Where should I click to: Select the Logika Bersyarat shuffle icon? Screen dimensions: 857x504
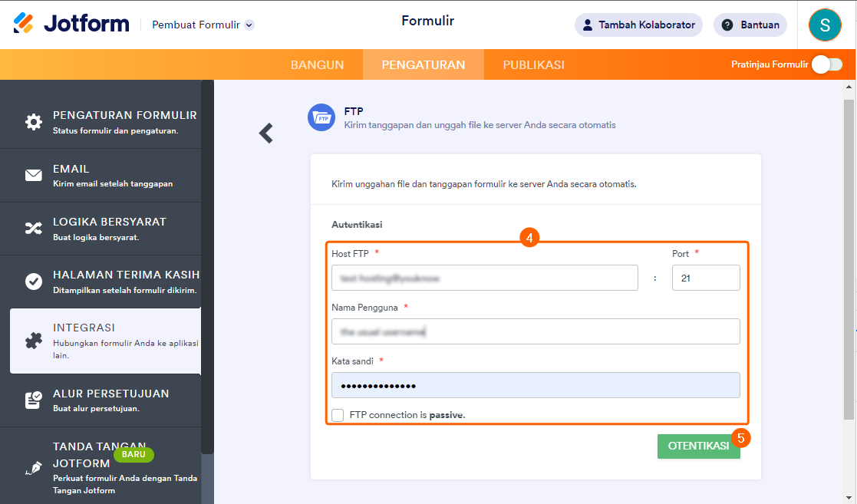[x=34, y=228]
